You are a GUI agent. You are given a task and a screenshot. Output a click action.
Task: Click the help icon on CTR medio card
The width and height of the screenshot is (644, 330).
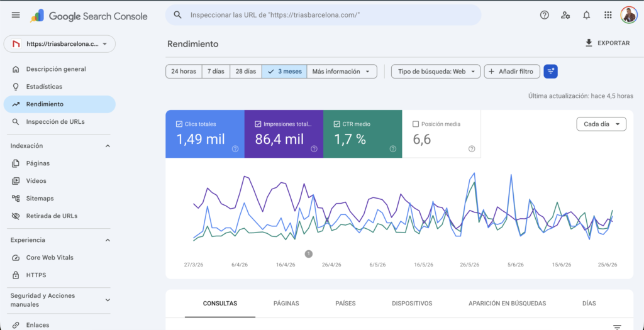[392, 148]
